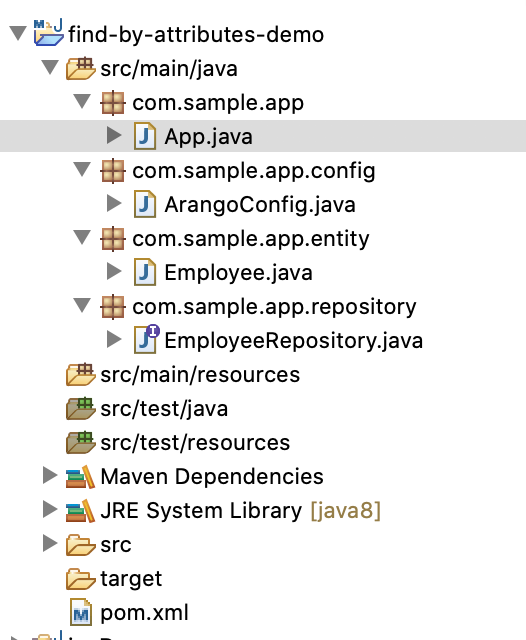The width and height of the screenshot is (526, 640).
Task: Select the find-by-attributes-demo project label
Action: point(196,34)
